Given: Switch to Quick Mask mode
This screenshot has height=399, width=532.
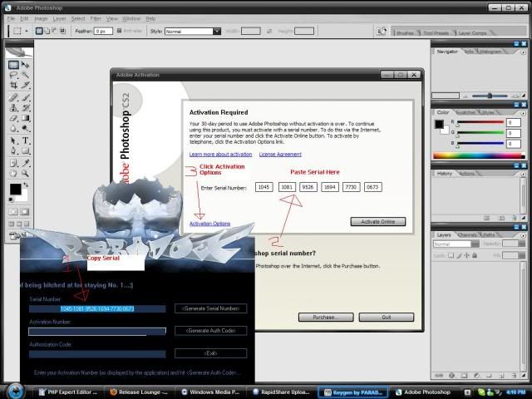Looking at the screenshot, I should point(24,212).
